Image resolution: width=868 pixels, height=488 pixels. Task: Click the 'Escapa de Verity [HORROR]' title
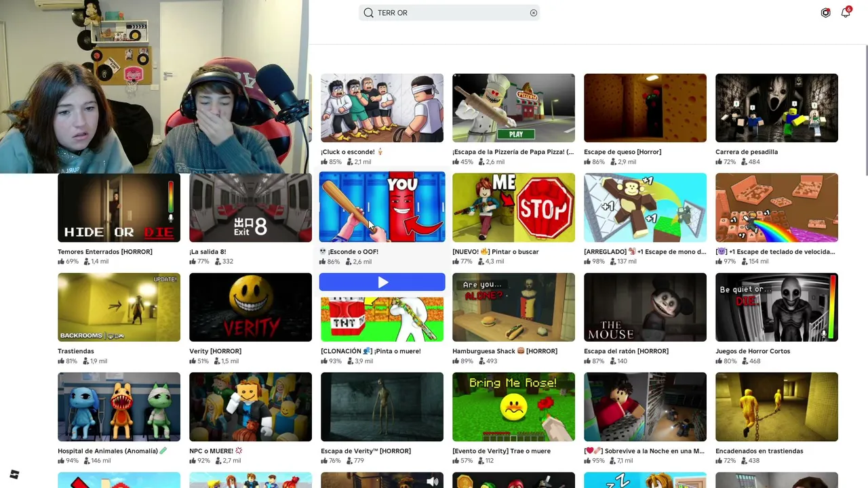click(x=366, y=451)
